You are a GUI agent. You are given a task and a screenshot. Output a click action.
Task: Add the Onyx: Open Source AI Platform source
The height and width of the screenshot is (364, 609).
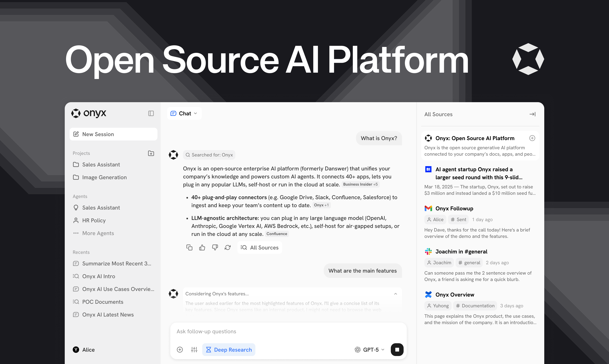532,138
